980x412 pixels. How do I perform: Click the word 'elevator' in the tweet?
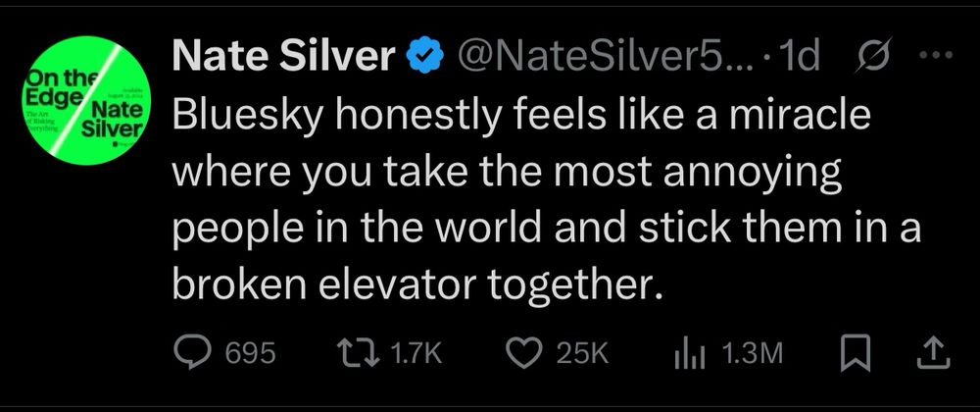tap(403, 284)
